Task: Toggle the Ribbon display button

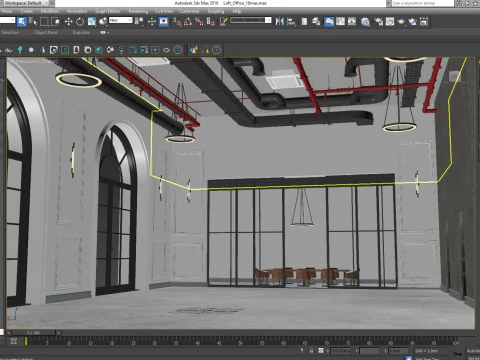Action: coord(329,22)
